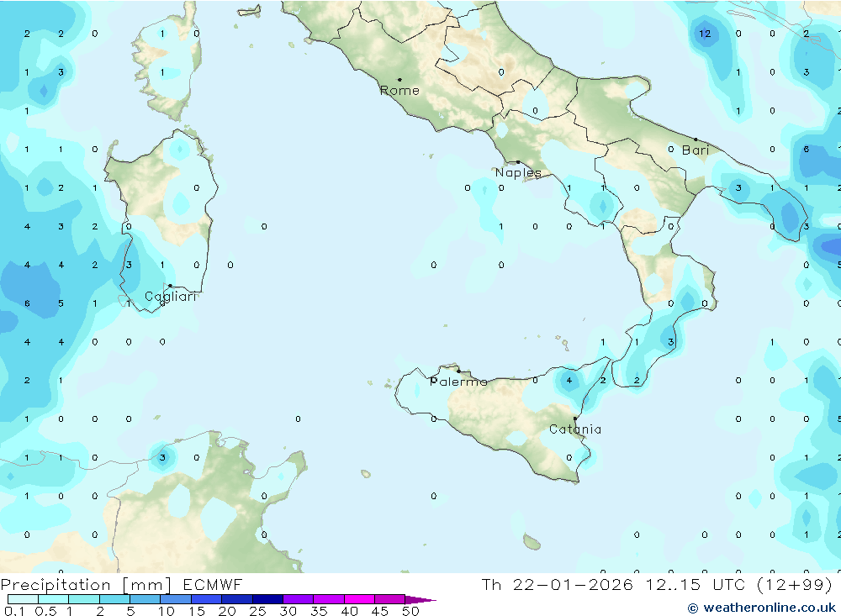Click the Palermo city label
The width and height of the screenshot is (841, 616).
coord(458,382)
